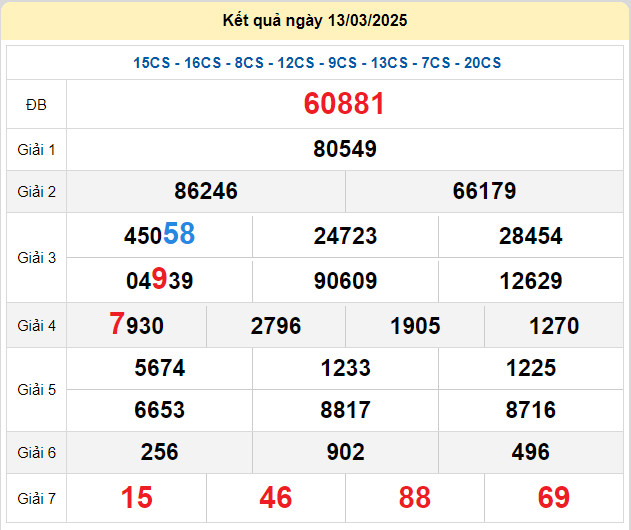This screenshot has height=530, width=631.
Task: Click number 12629 in Giải 3
Action: pyautogui.click(x=531, y=281)
